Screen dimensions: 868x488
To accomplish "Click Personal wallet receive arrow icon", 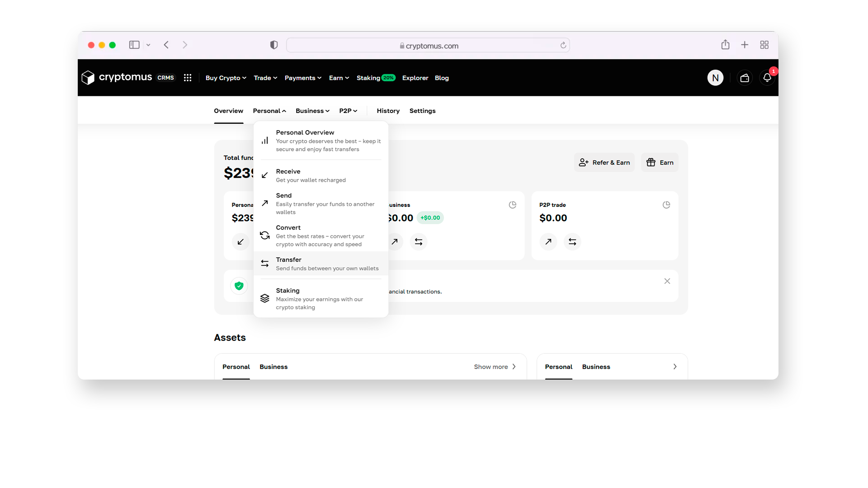I will [241, 242].
